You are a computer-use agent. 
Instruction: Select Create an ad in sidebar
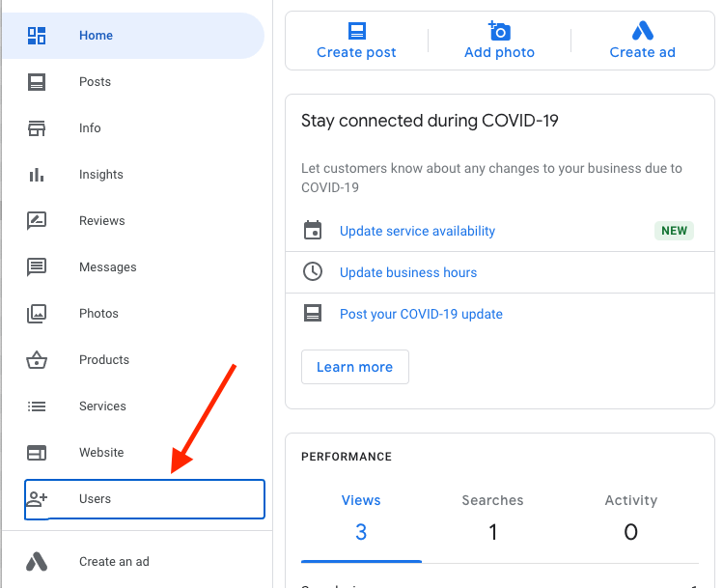pyautogui.click(x=133, y=562)
